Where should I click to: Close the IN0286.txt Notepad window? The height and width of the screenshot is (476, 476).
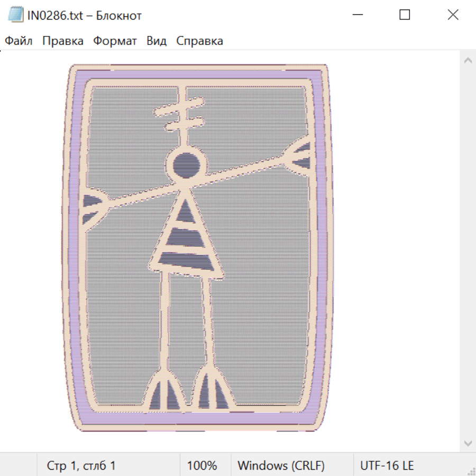(x=453, y=15)
